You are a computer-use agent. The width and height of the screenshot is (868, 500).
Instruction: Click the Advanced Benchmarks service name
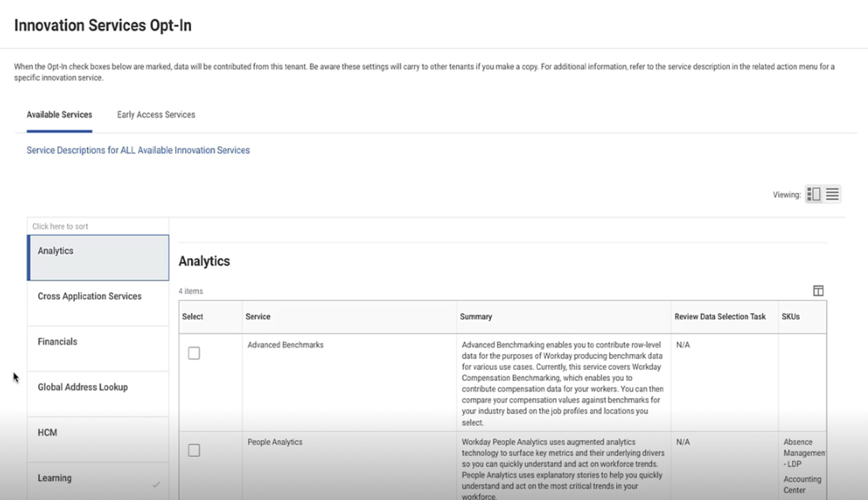(286, 345)
